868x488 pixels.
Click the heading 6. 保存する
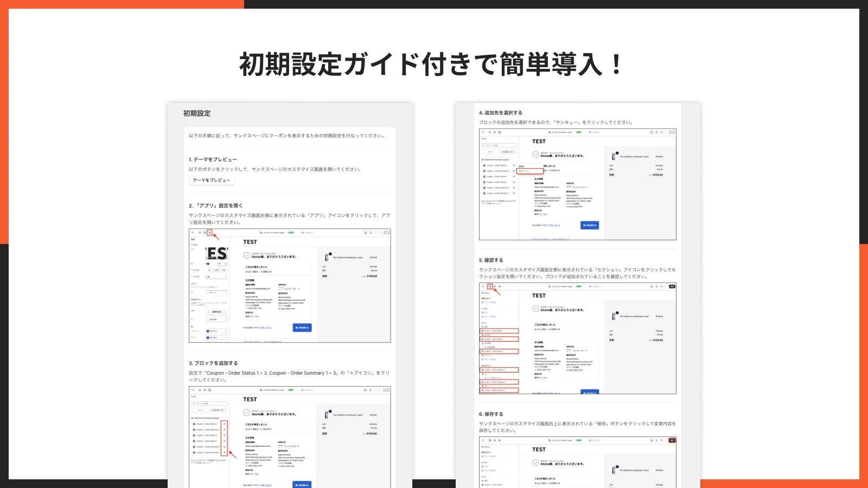click(491, 414)
